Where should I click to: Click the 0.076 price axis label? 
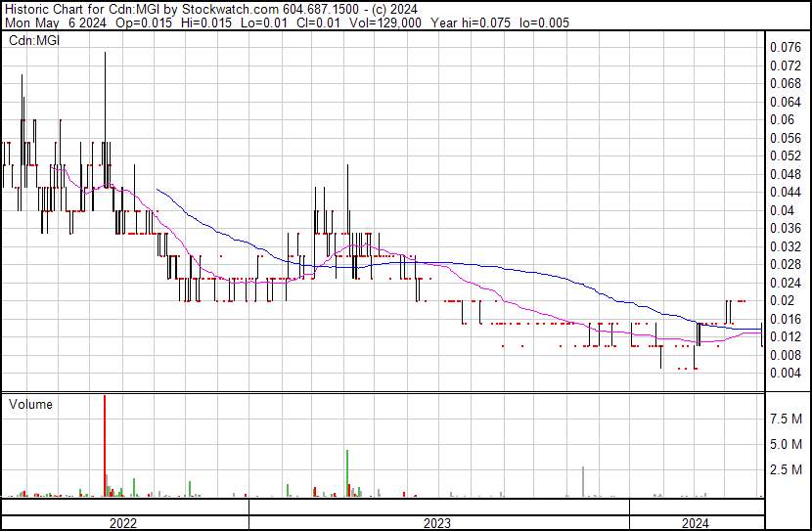786,47
